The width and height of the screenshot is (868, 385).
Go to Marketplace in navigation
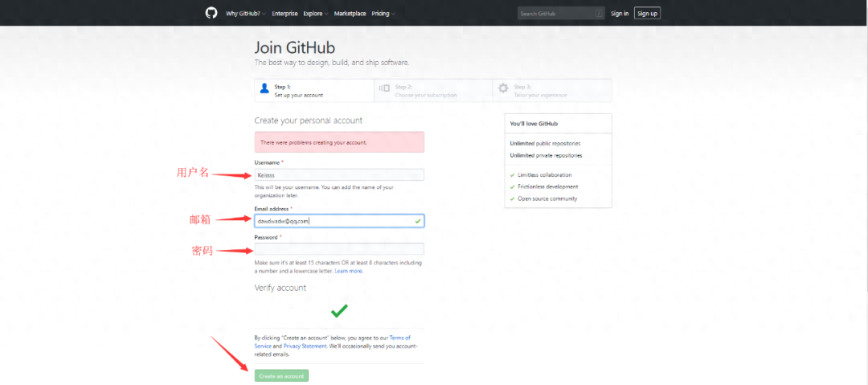pos(350,14)
